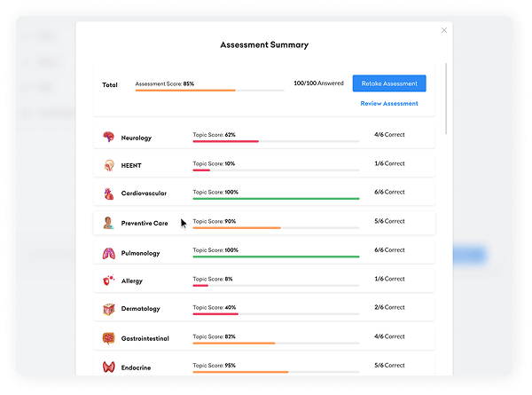Select the Gastrointestinal topic label

145,338
